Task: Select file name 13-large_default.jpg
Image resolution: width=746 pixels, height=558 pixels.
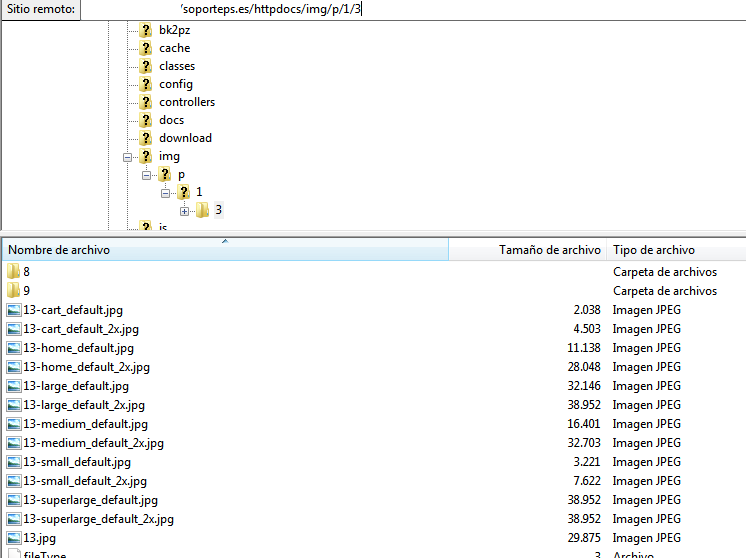Action: coord(76,386)
